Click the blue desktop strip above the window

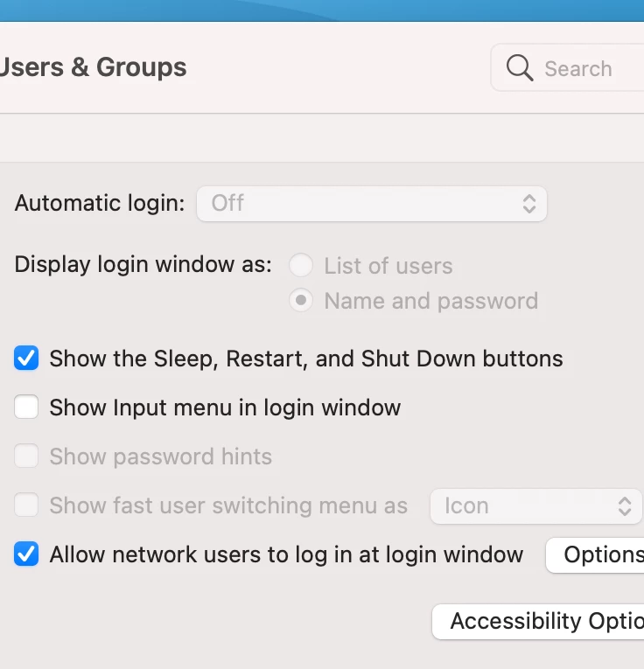click(x=322, y=10)
